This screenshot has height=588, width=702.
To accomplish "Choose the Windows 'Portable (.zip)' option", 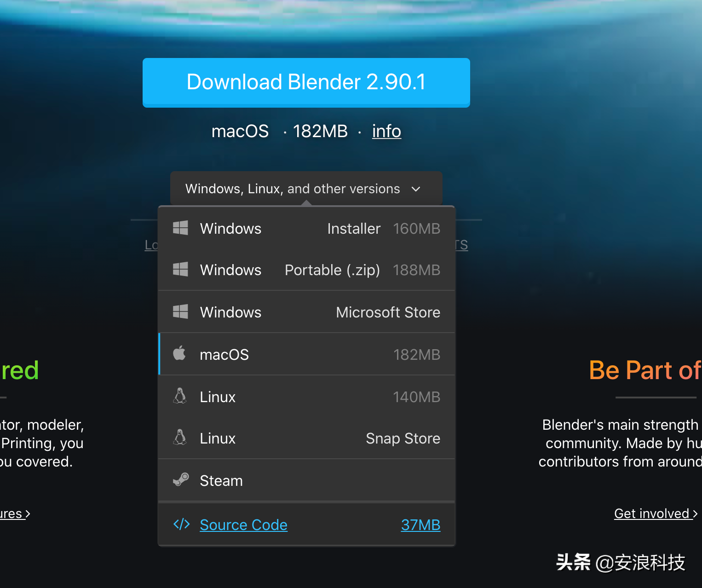I will 306,270.
